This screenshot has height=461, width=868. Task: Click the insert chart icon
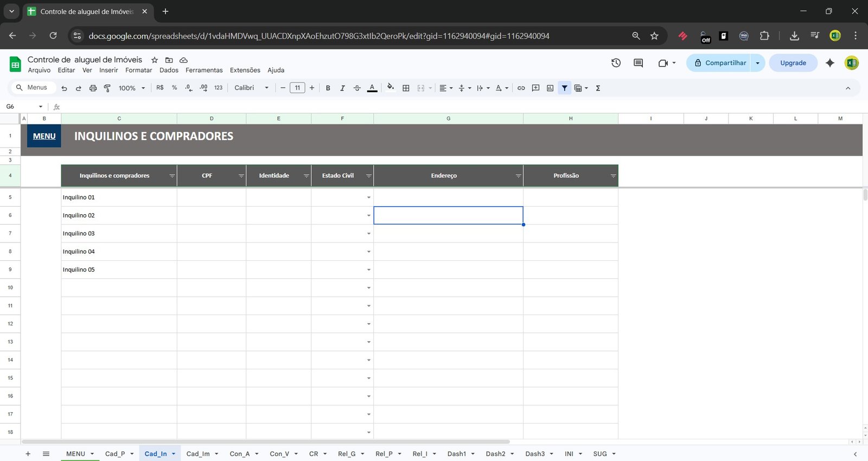point(550,88)
